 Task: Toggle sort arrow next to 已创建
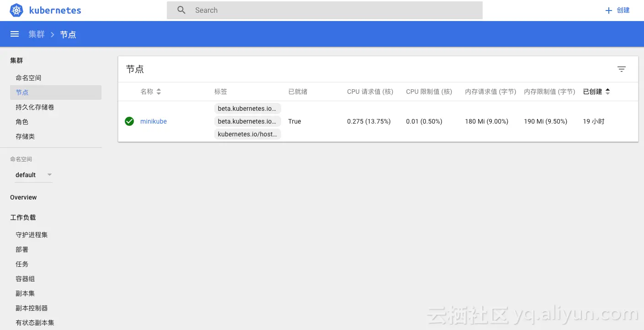pos(607,92)
